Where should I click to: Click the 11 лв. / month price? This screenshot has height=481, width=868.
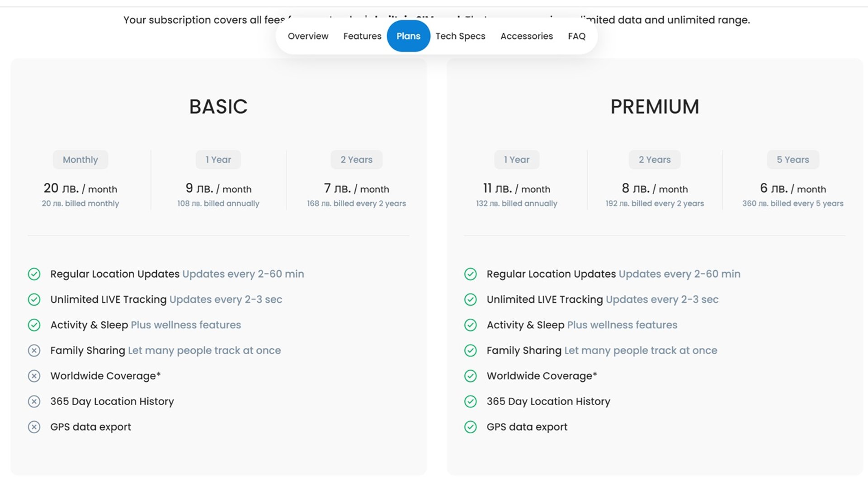[517, 188]
